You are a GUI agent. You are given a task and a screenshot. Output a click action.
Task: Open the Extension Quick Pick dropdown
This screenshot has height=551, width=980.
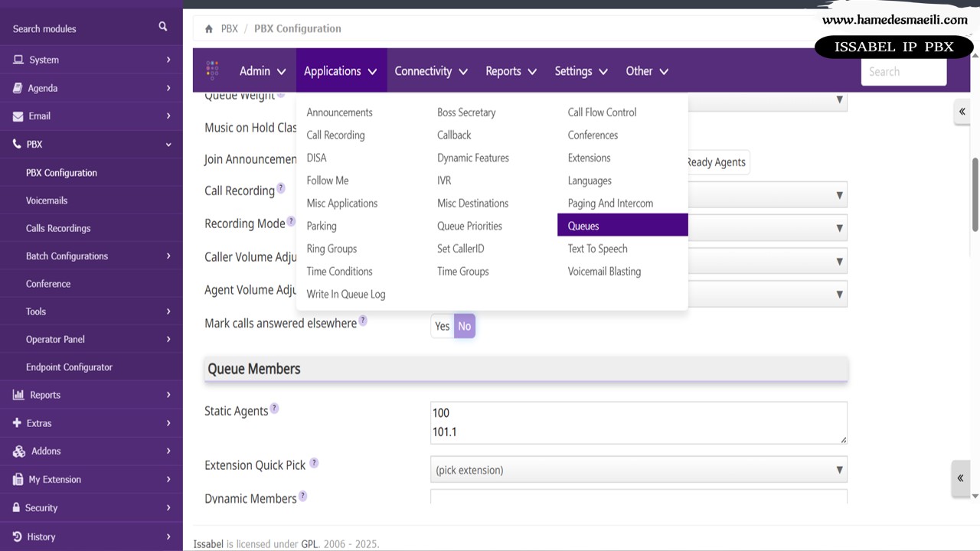coord(639,470)
